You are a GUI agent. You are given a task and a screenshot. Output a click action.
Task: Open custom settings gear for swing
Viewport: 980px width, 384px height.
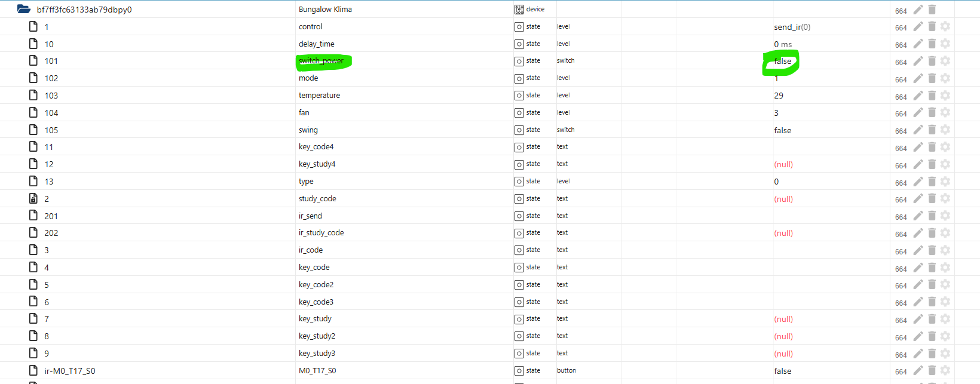pos(945,130)
